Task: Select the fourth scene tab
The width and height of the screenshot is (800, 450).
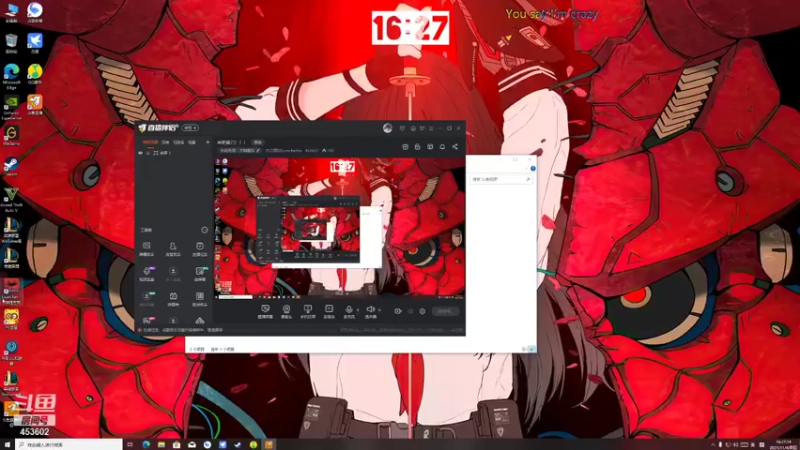Action: [x=192, y=142]
